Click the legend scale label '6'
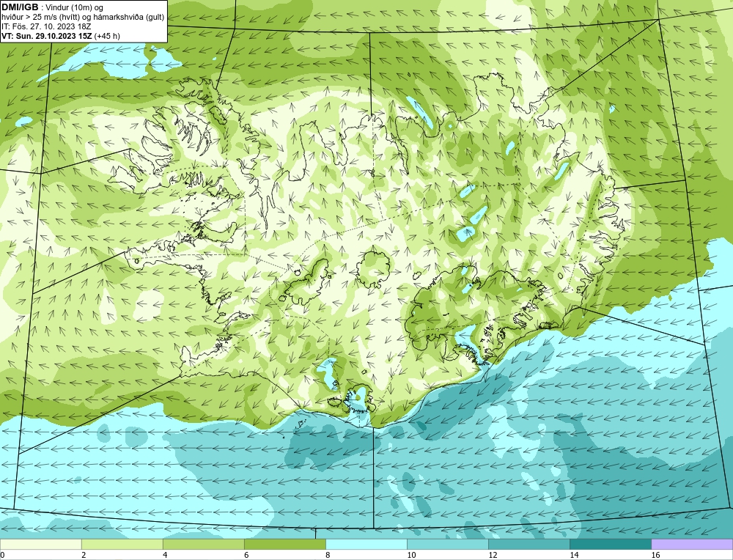 [246, 556]
